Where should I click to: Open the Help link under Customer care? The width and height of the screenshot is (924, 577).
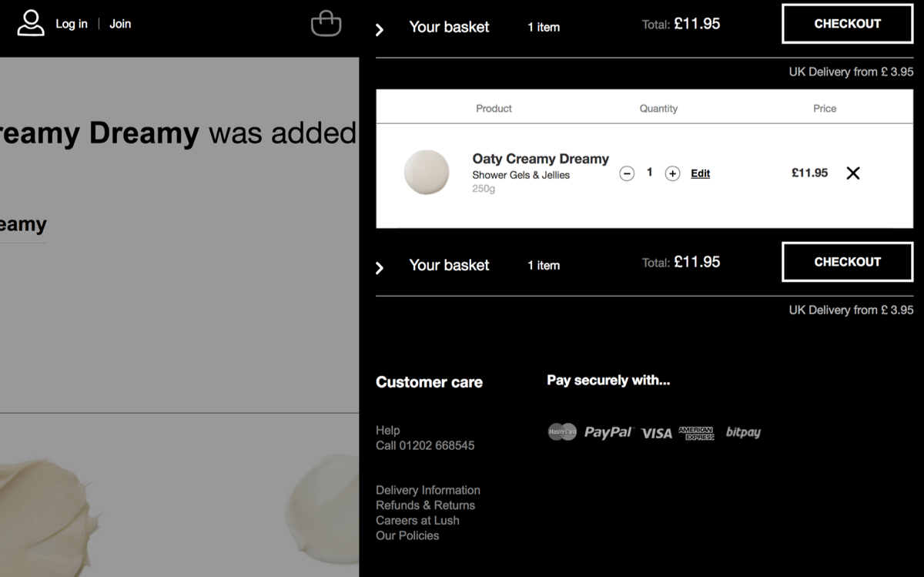pos(388,431)
